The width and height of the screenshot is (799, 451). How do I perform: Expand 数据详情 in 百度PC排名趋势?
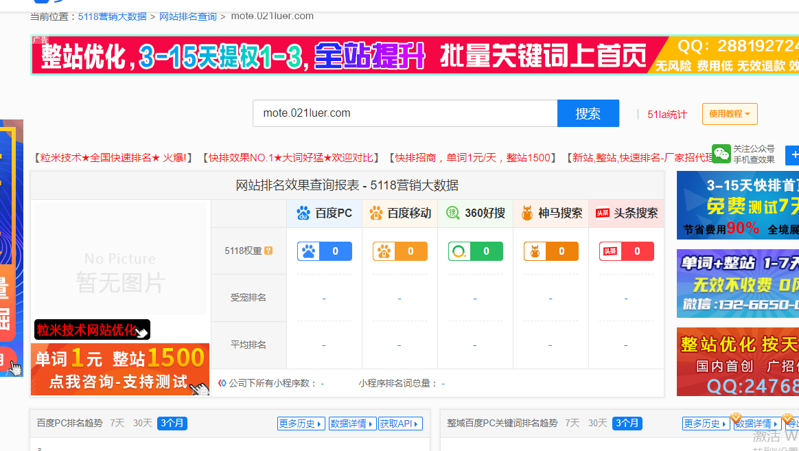352,423
